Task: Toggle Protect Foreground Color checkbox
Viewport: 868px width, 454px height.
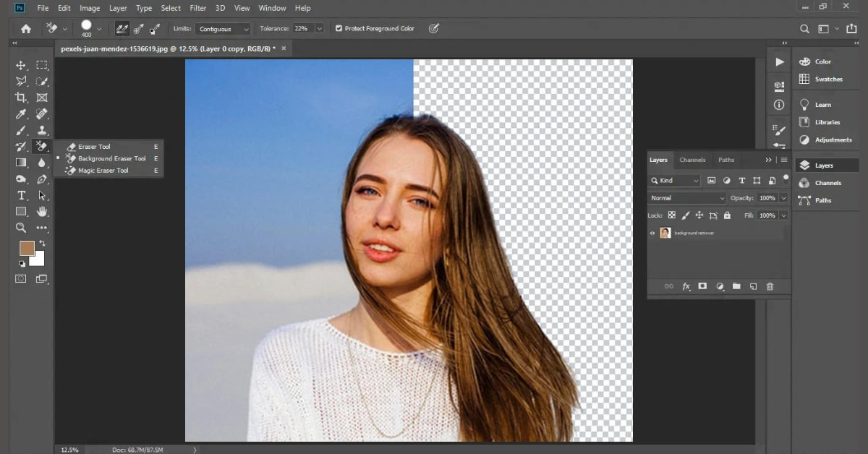Action: click(x=339, y=29)
